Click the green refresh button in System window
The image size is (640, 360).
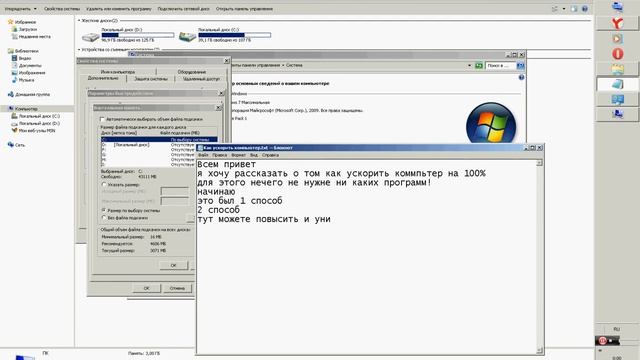(478, 65)
